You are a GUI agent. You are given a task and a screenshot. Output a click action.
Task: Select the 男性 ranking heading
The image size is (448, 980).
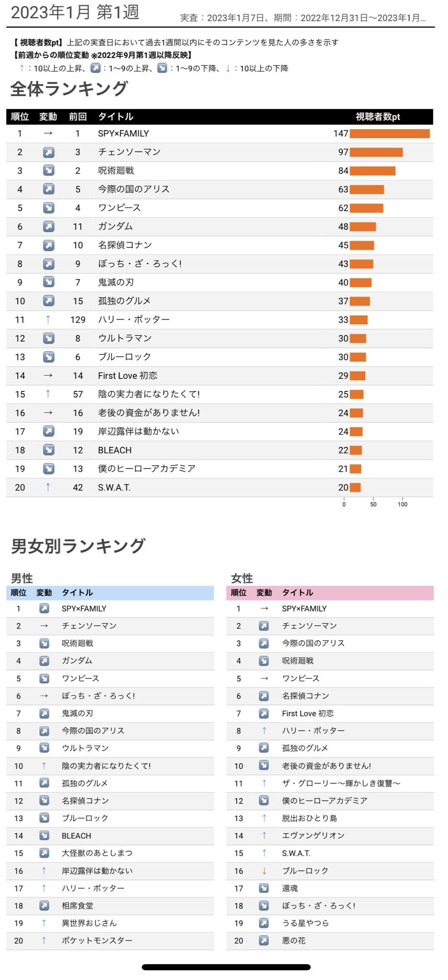(x=22, y=578)
